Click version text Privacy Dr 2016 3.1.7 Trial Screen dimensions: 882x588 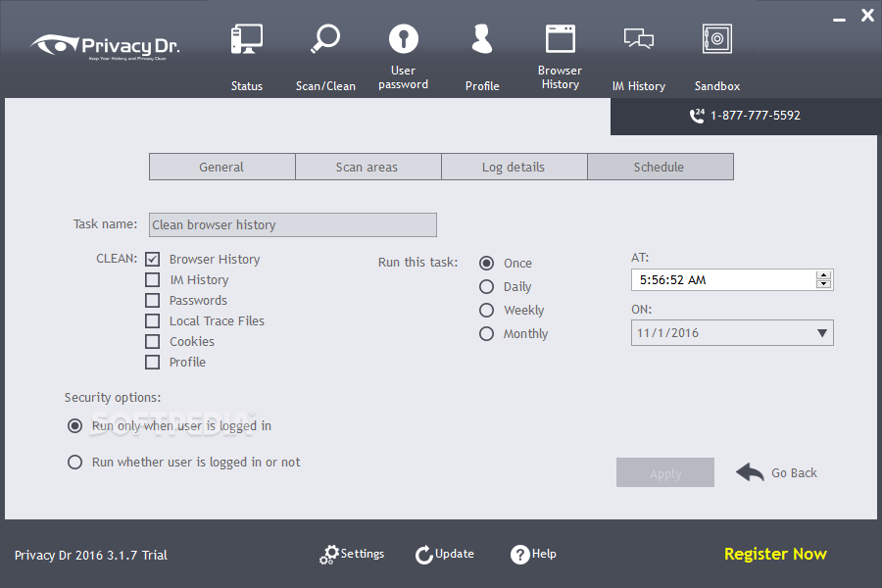(x=91, y=555)
